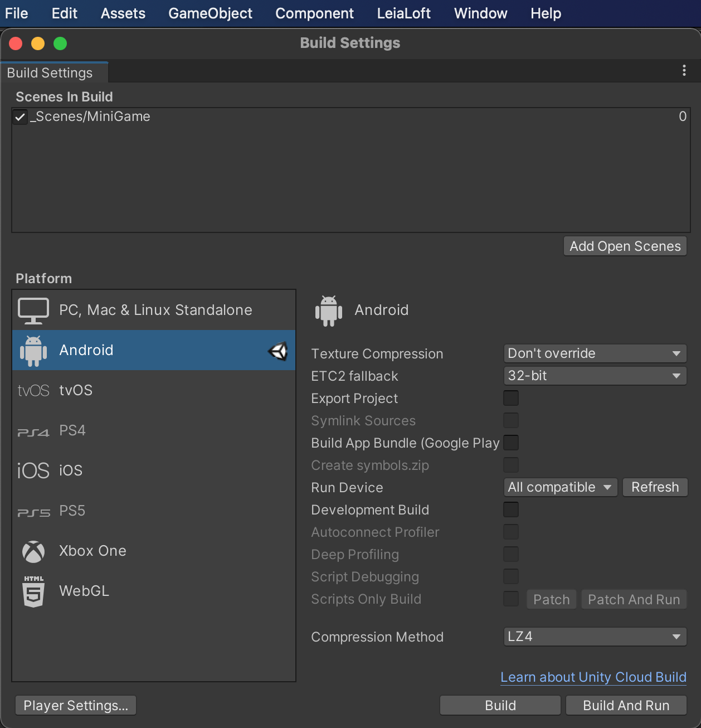
Task: Click the PS4 platform logo icon
Action: click(33, 432)
